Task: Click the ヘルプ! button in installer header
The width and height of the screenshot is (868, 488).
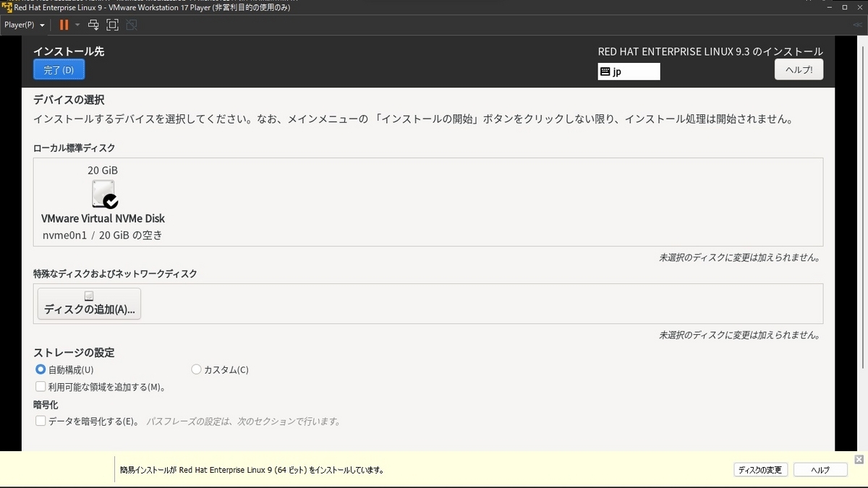Action: point(799,69)
